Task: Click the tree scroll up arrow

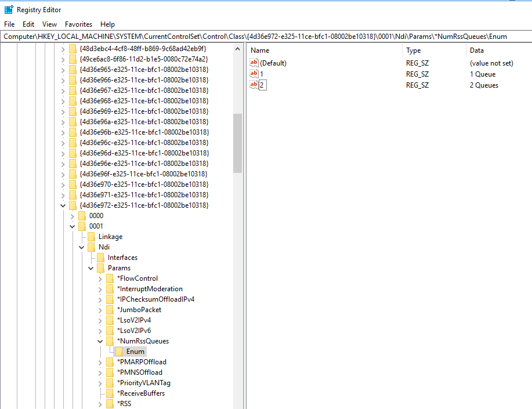Action: (x=237, y=49)
